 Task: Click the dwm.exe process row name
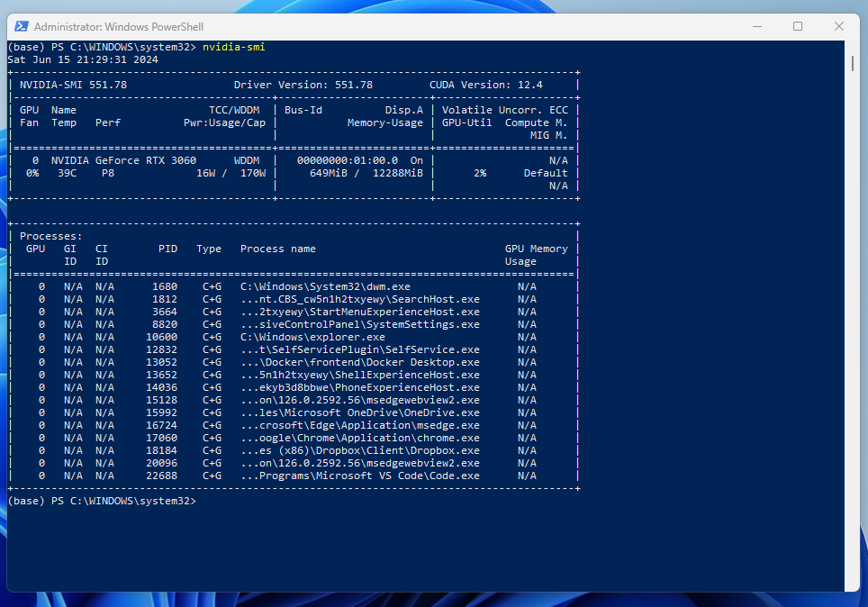point(325,287)
